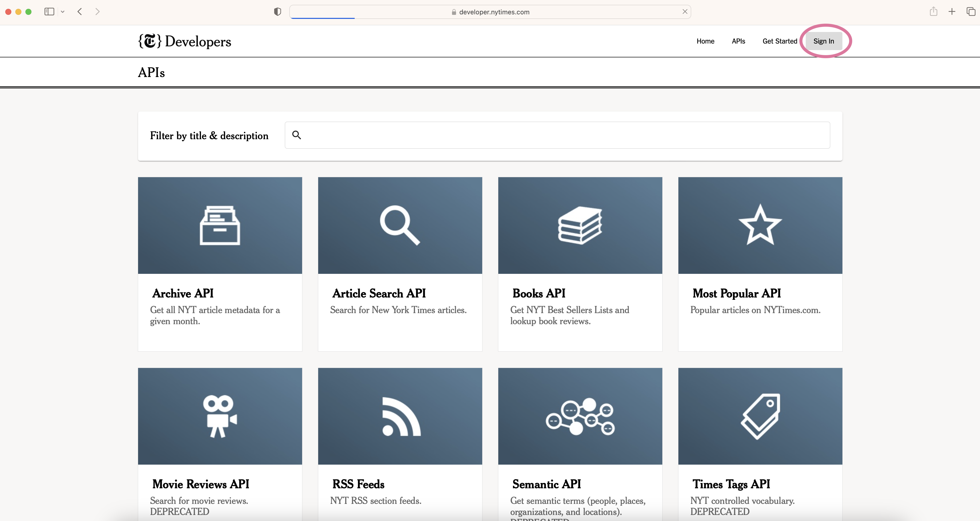980x521 pixels.
Task: Click the 'Filter by title & description' label
Action: (x=209, y=136)
